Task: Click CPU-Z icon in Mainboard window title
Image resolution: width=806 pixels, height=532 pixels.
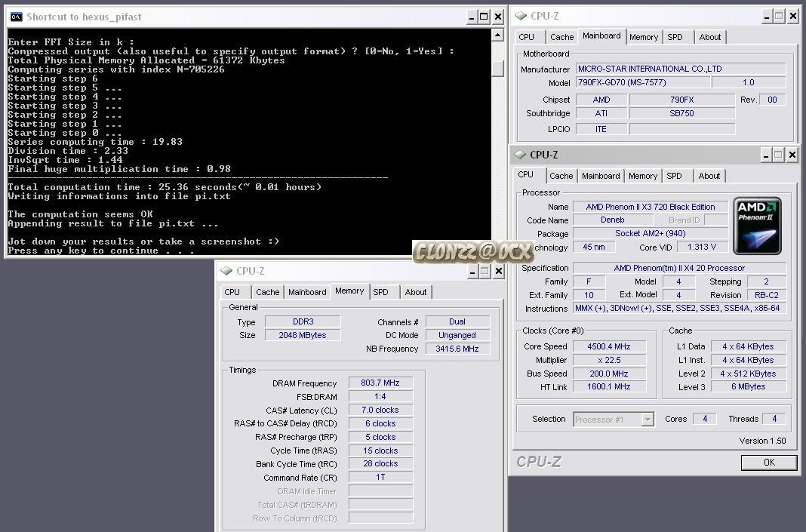Action: [x=521, y=16]
